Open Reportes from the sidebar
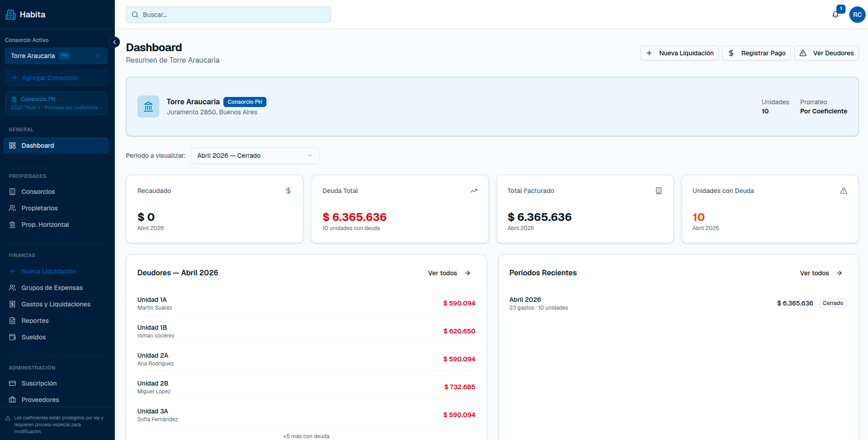Image resolution: width=868 pixels, height=440 pixels. pos(56,321)
